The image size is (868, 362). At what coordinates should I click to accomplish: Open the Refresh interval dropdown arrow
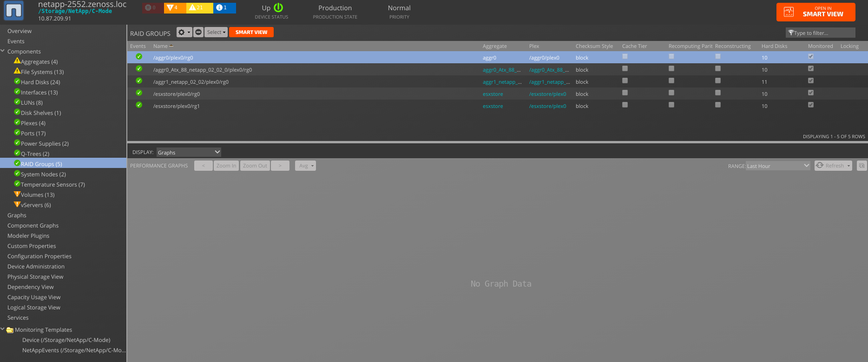point(848,166)
